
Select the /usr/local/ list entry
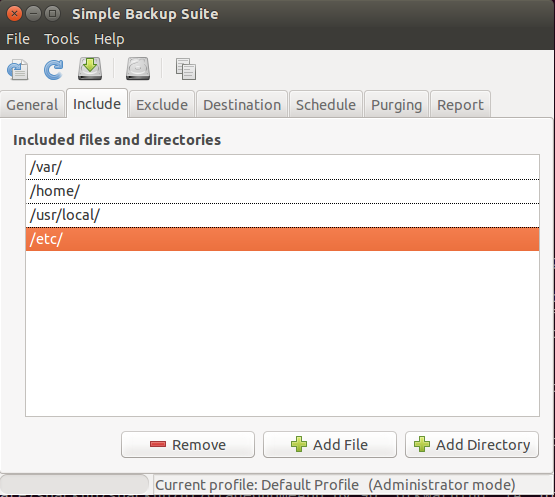(x=282, y=215)
